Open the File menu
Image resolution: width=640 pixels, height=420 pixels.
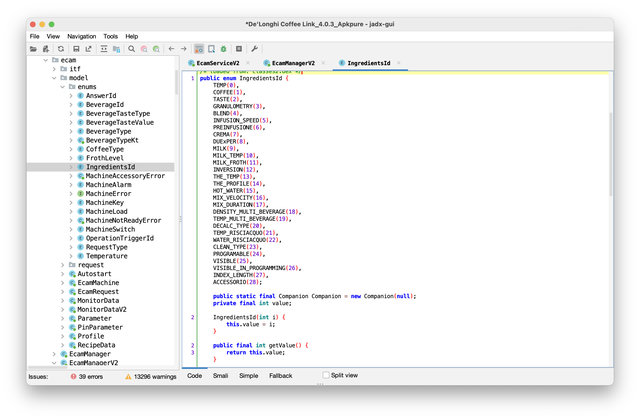click(x=35, y=36)
